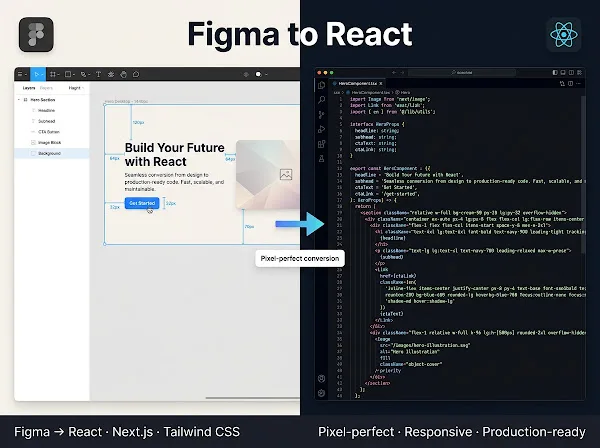Split the VS Code editor right
Screen dimensions: 600x448
pos(571,83)
